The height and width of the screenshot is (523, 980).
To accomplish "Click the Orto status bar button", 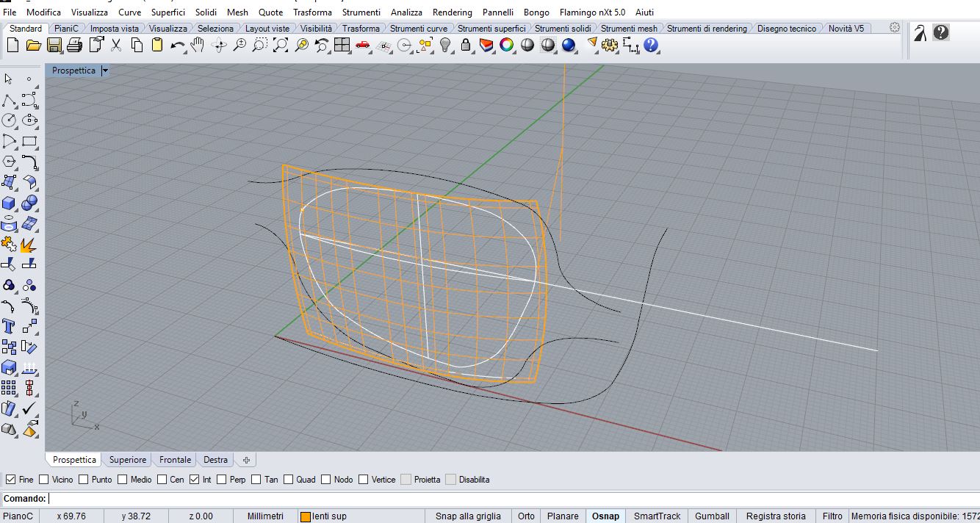I will (x=526, y=516).
